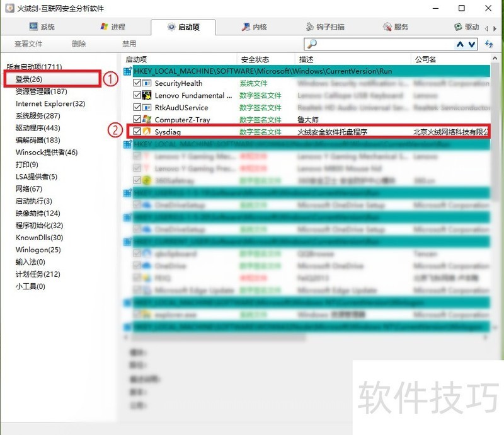Click the 钩子扫描 tab hook icon
This screenshot has height=435, width=504.
[x=309, y=26]
